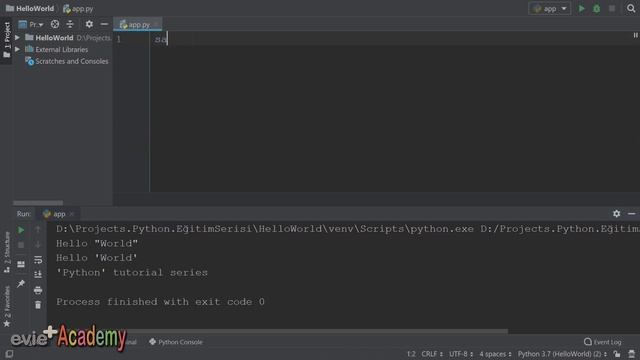Click the locate file target icon
The image size is (640, 360).
click(x=55, y=24)
